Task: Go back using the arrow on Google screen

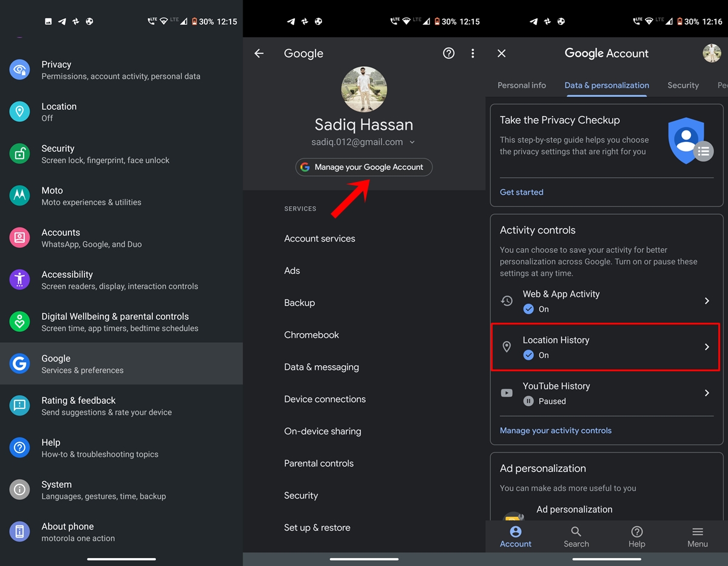Action: (259, 53)
